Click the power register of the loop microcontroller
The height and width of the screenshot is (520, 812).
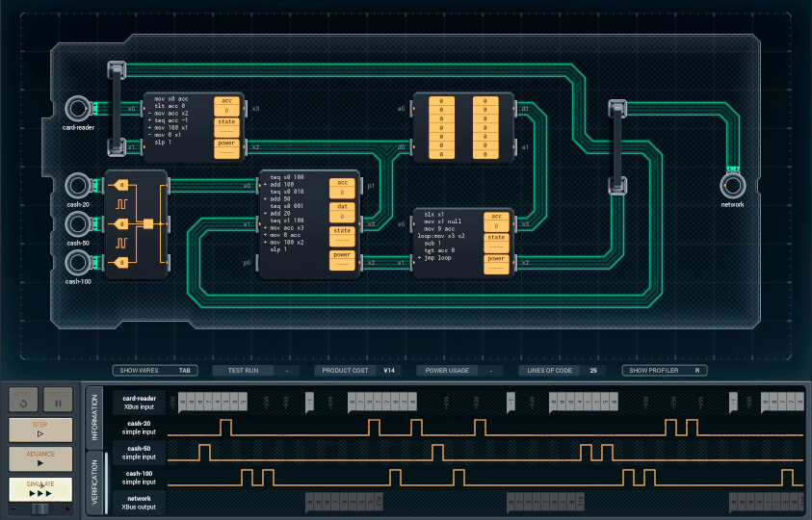[497, 264]
